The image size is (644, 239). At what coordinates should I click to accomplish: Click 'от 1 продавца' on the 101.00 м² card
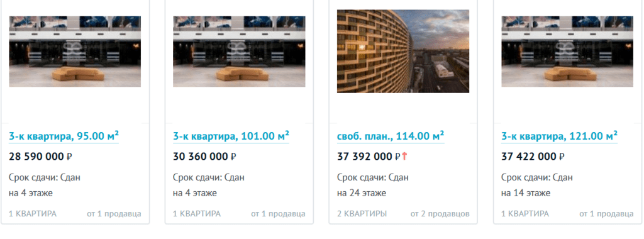pos(278,214)
